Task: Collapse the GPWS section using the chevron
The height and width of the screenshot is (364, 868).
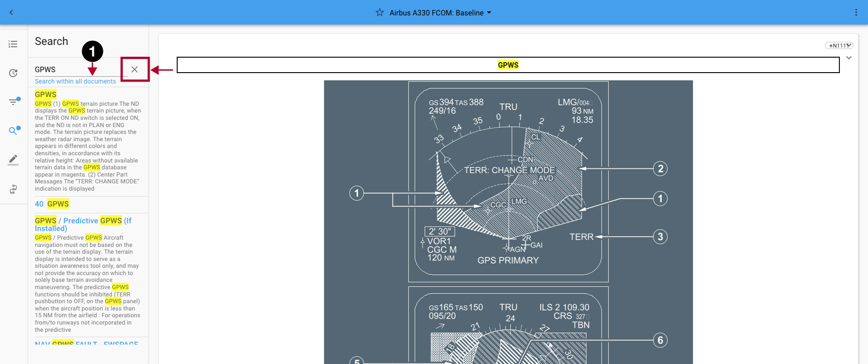Action: 849,58
